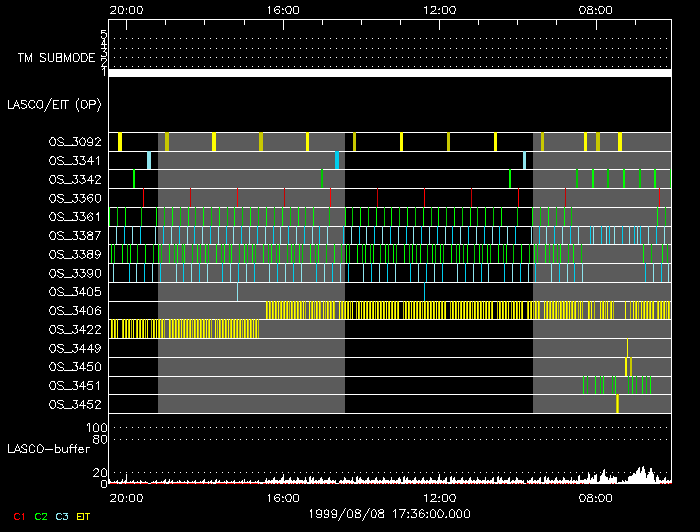
Task: Click the 12:00 label on top axis
Action: [440, 10]
